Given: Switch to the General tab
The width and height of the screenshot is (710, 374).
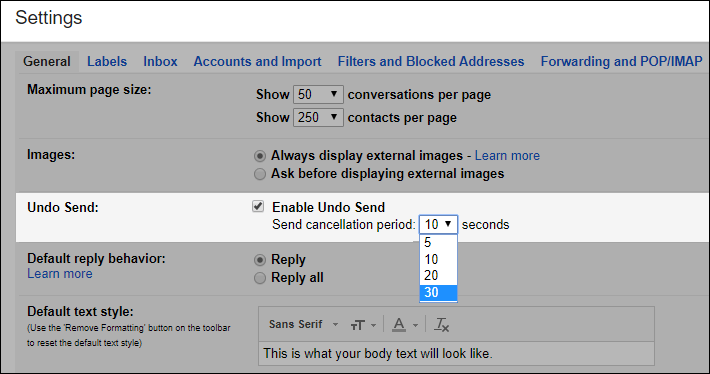Looking at the screenshot, I should [x=47, y=62].
